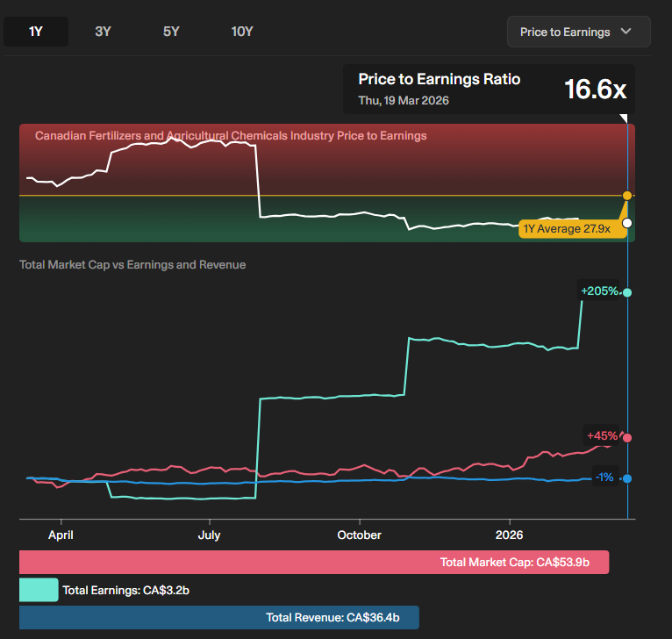Click the white PE line endpoint dot
The image size is (672, 639).
pyautogui.click(x=627, y=223)
